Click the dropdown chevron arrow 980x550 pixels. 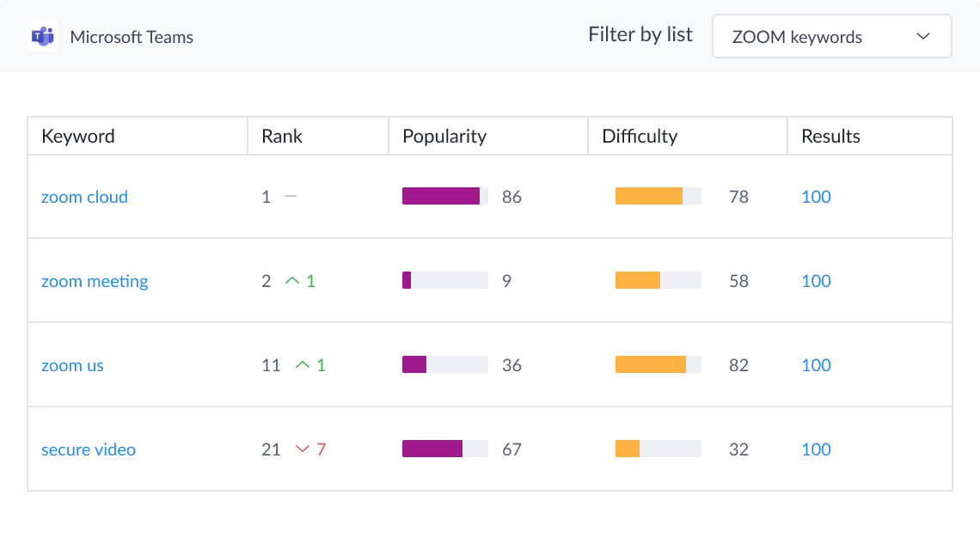click(x=923, y=37)
